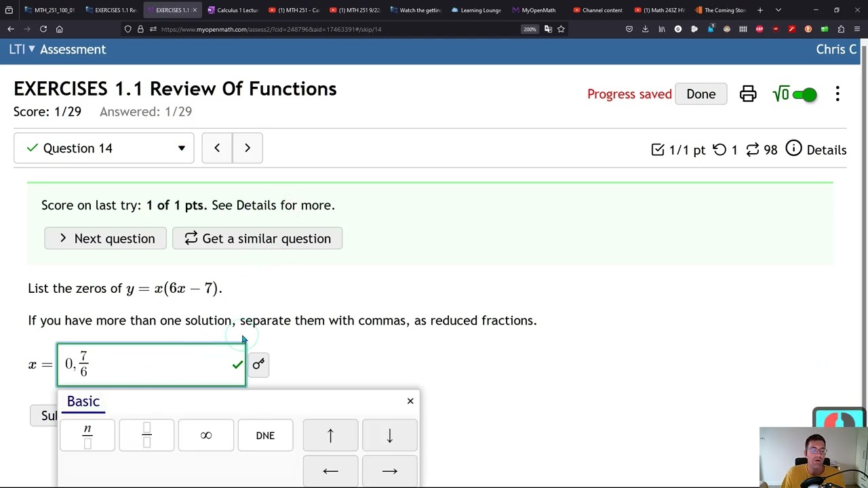Insert an empty fraction template
This screenshot has height=488, width=868.
coord(146,435)
